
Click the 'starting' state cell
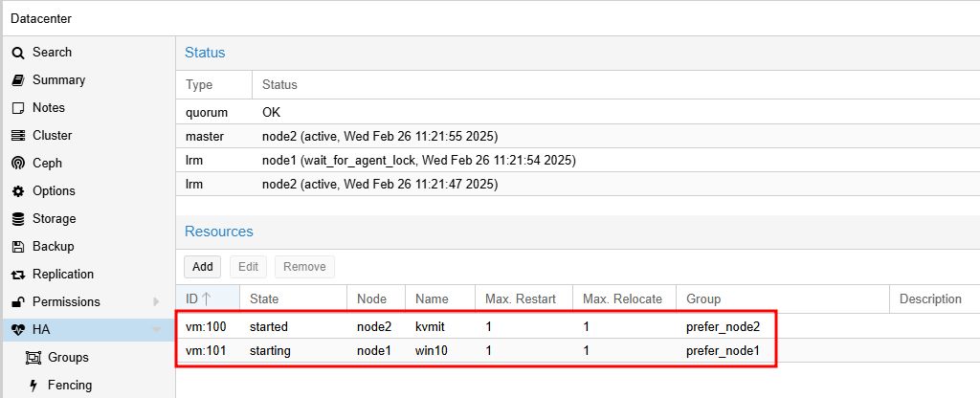[x=293, y=351]
